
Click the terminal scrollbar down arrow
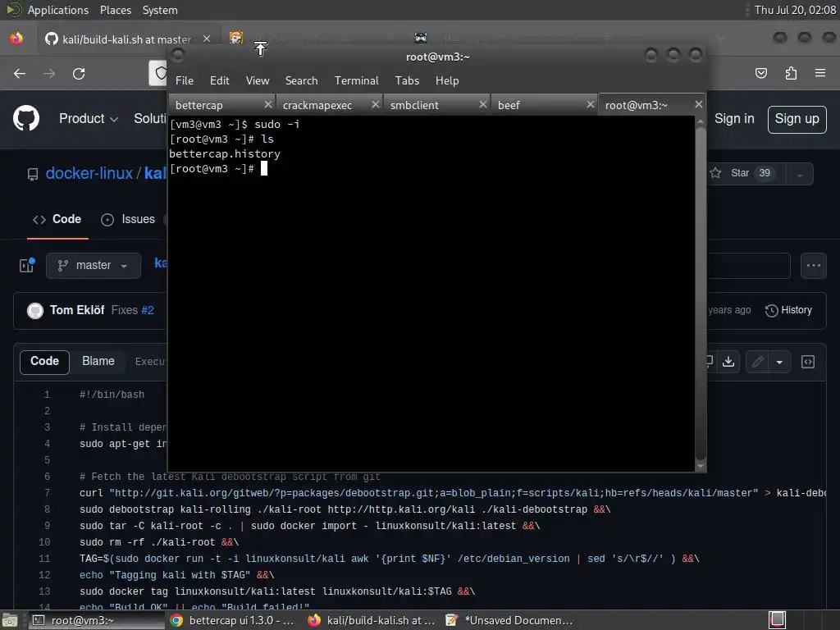[x=701, y=466]
